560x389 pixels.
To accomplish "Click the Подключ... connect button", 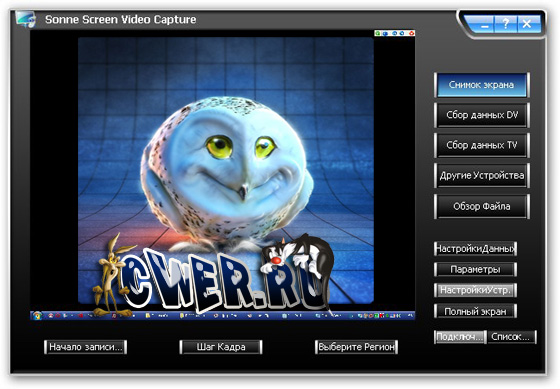I will pyautogui.click(x=460, y=336).
